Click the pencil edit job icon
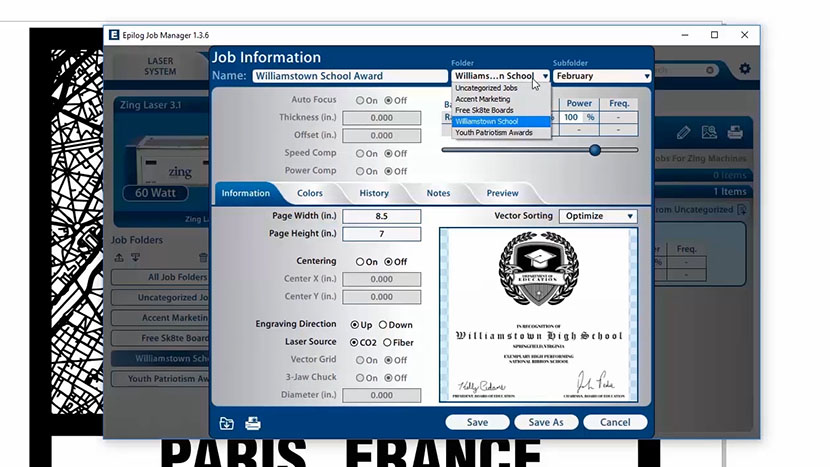Screen dimensions: 830x467 [x=684, y=132]
